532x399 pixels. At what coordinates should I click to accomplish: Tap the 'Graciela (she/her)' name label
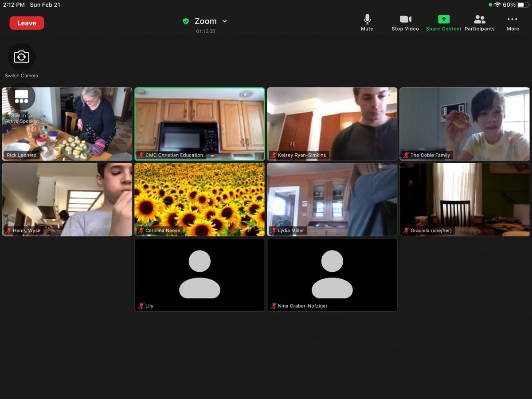pyautogui.click(x=431, y=231)
